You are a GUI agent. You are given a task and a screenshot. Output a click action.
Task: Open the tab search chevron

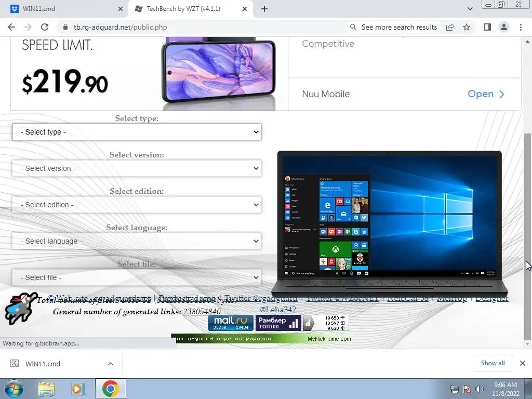point(470,9)
